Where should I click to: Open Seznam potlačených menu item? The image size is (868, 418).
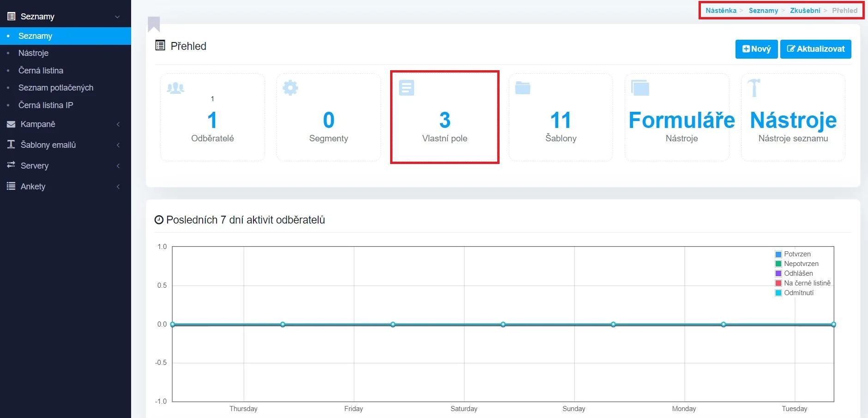pyautogui.click(x=55, y=88)
